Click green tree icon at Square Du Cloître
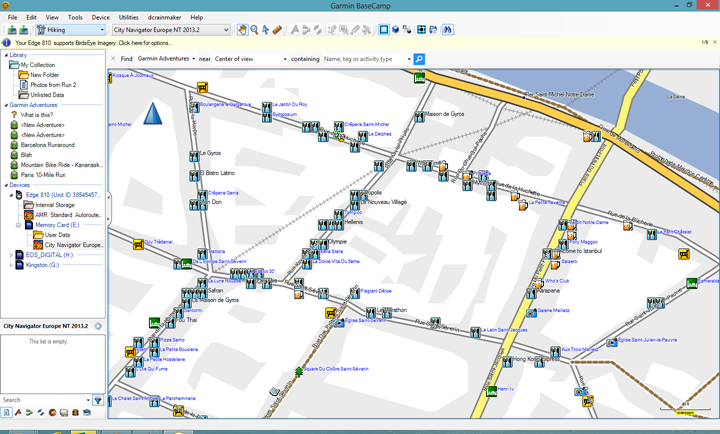Image resolution: width=720 pixels, height=434 pixels. (x=299, y=371)
